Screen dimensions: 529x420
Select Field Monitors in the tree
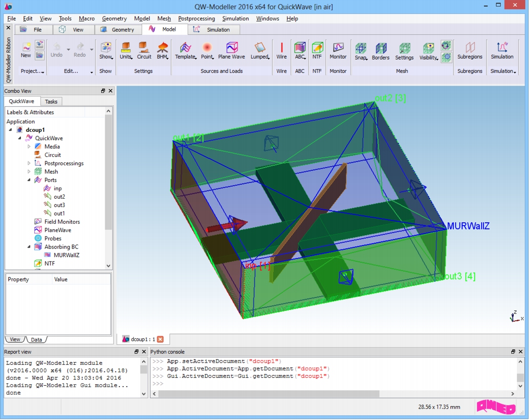click(62, 222)
